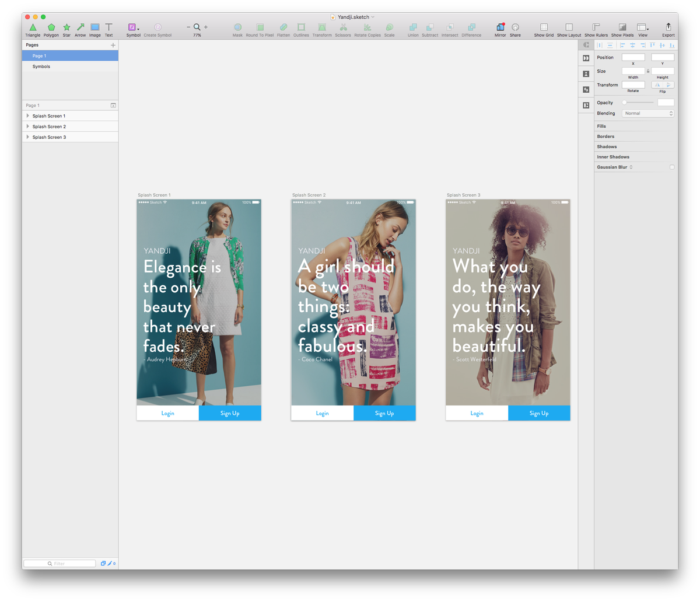Check the Gaussian Blur enable checkbox

(671, 167)
